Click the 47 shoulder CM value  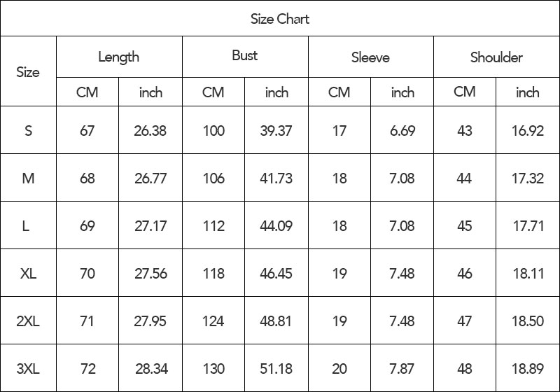(x=465, y=321)
